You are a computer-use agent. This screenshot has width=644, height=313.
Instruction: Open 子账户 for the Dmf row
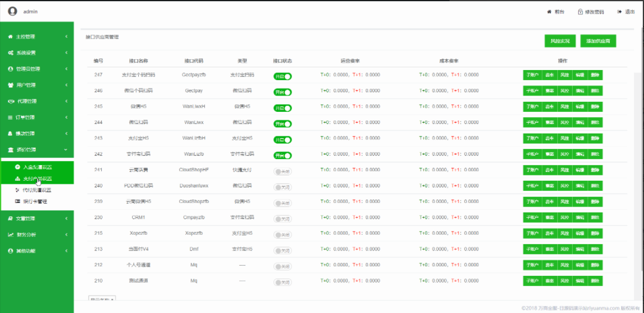(x=532, y=250)
